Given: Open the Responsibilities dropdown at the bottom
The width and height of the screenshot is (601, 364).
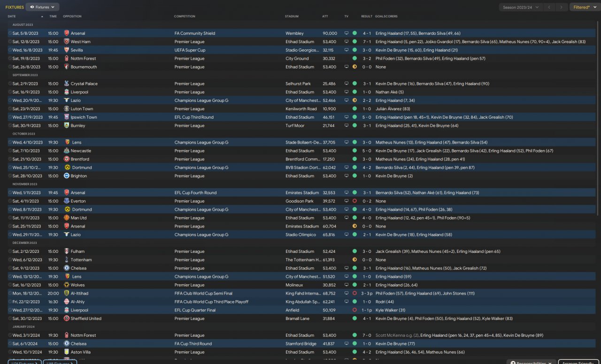Looking at the screenshot, I should tap(531, 363).
